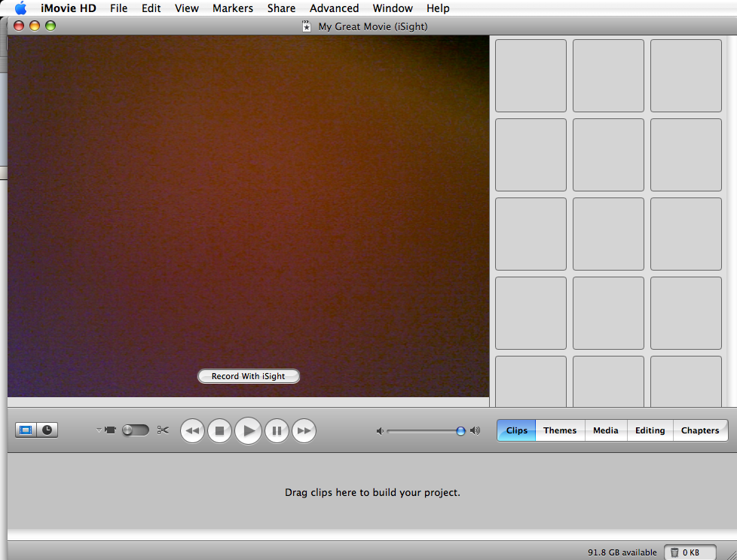Click the camera mode icon

point(111,430)
